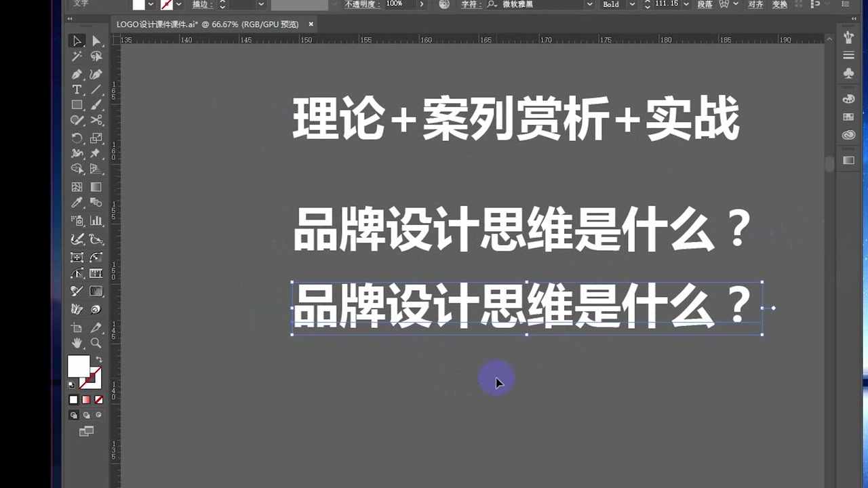
Task: Activate the Hand tool
Action: pos(77,344)
